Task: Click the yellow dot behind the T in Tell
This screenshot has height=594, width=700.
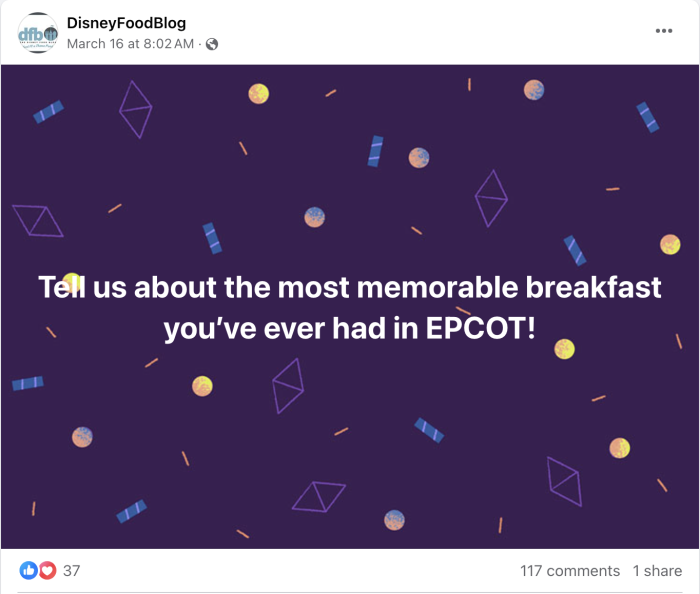Action: click(71, 281)
